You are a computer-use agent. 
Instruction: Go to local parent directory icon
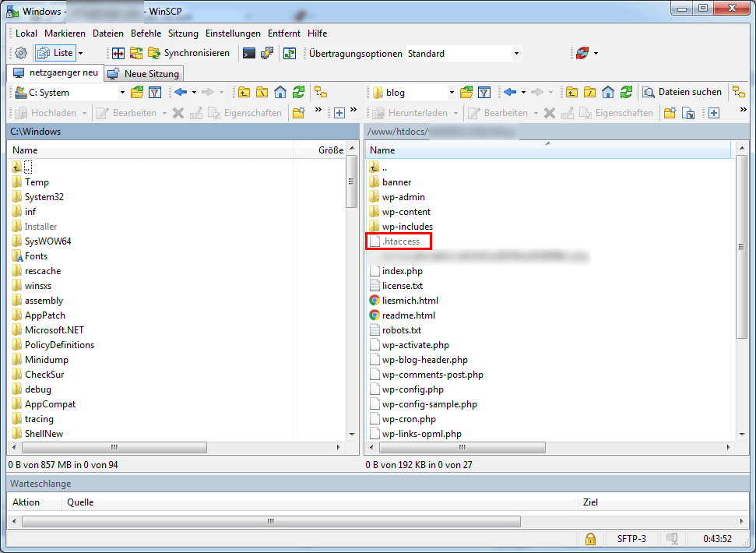244,92
